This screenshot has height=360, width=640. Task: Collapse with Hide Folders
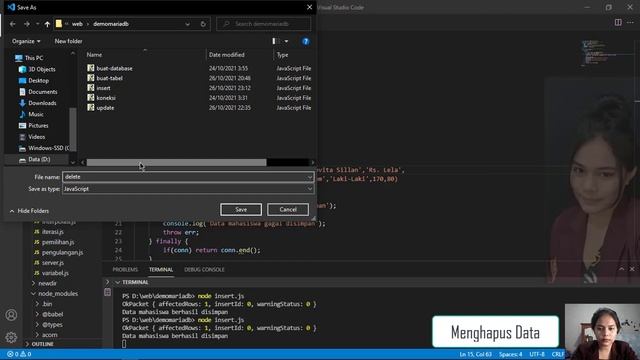point(29,211)
